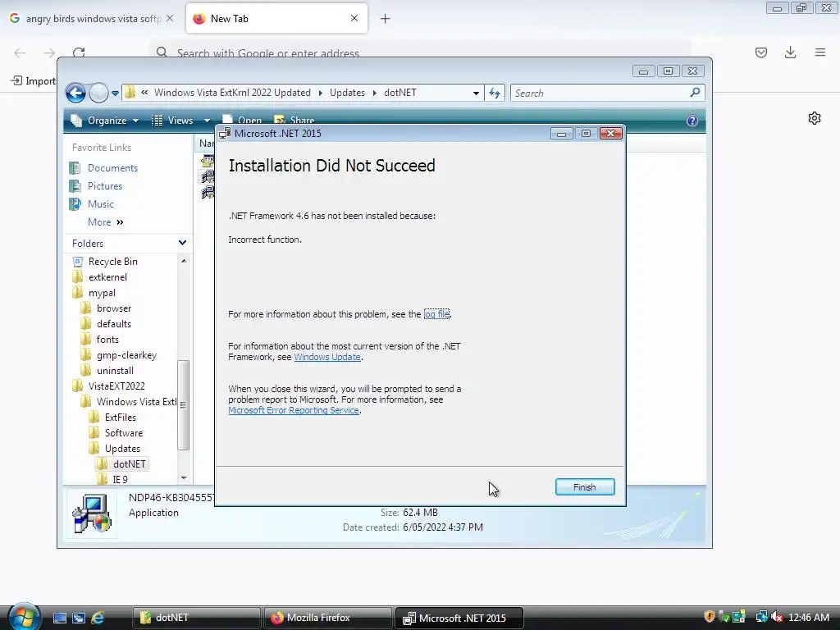Click Microsoft .NET 2015 taskbar button
Image resolution: width=840 pixels, height=630 pixels.
click(459, 619)
